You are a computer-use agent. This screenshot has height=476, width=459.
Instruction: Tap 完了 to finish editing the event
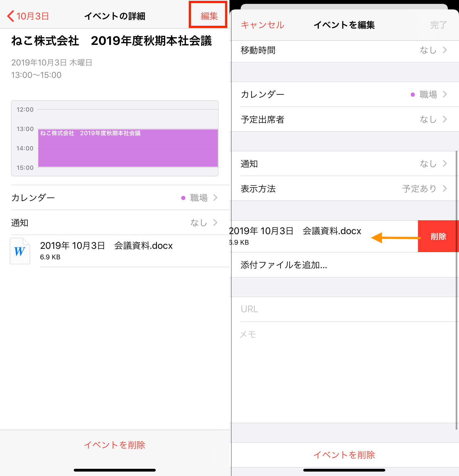pos(438,25)
